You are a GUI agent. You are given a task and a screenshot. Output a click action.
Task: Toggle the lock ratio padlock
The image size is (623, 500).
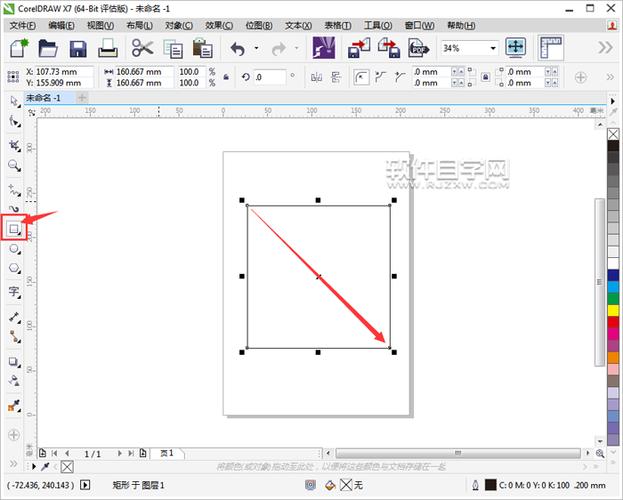tap(226, 77)
